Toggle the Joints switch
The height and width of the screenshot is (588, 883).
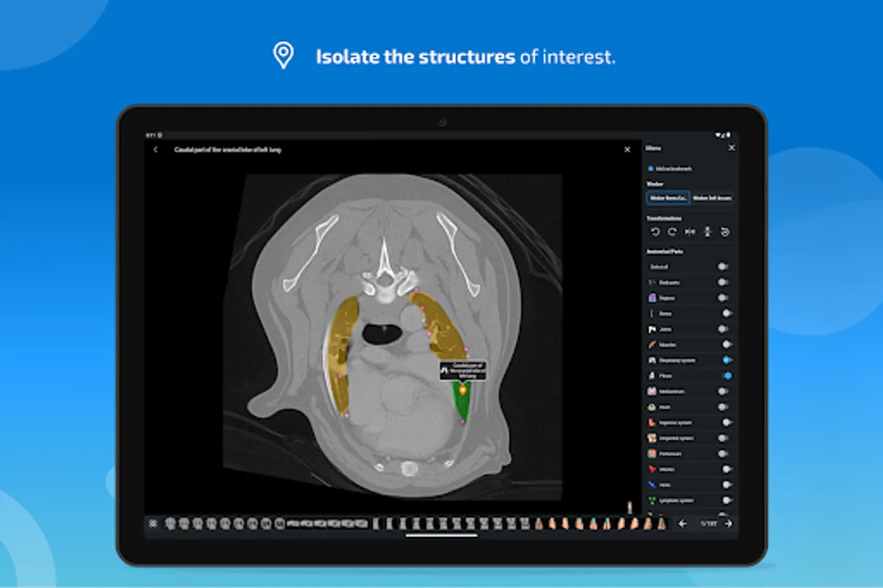724,329
